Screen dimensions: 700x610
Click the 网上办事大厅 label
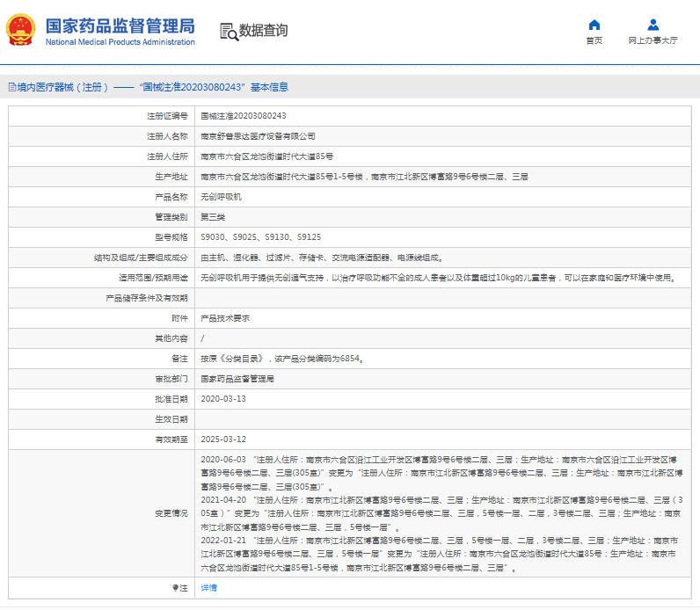(653, 40)
